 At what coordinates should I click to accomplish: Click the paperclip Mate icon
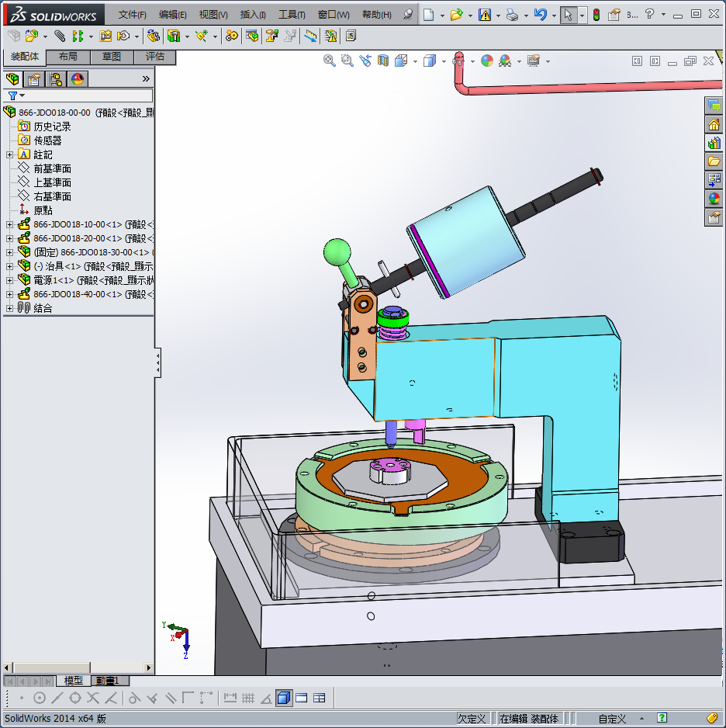[x=60, y=36]
